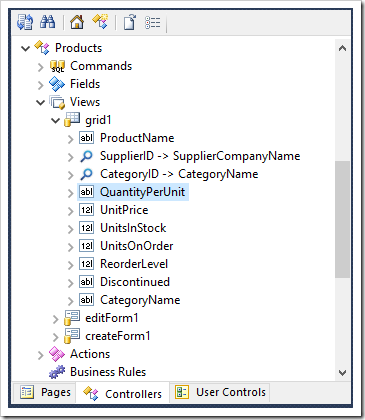Screen dimensions: 365x420
Task: Go to Home using the house icon
Action: [x=77, y=22]
